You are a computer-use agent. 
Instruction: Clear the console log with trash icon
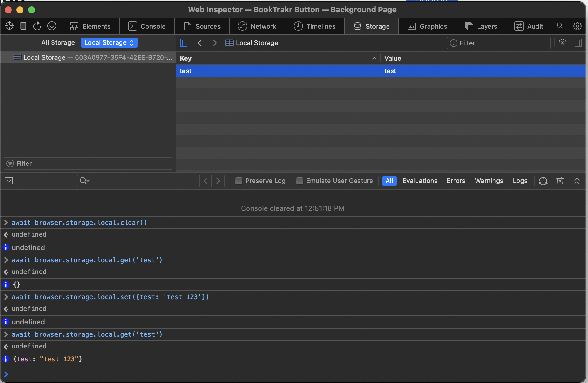(560, 181)
